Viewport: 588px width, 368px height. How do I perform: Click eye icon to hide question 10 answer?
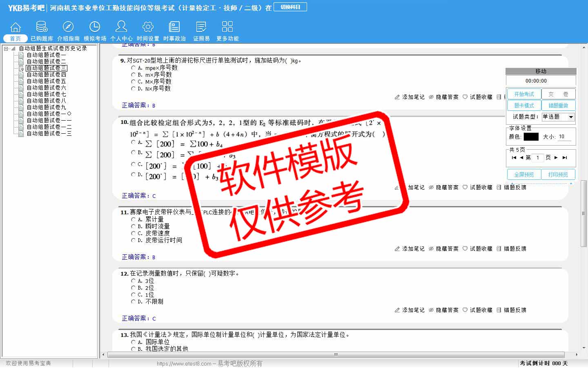(431, 188)
